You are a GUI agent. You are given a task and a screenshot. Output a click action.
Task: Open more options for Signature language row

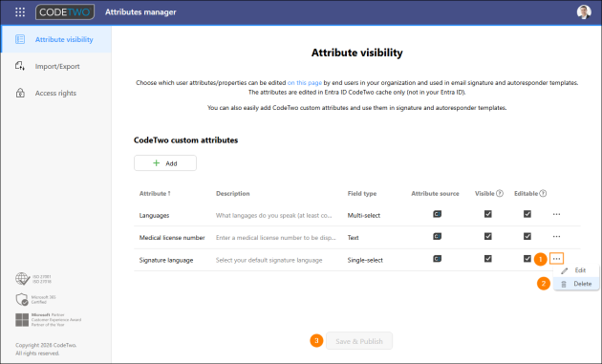pos(556,259)
